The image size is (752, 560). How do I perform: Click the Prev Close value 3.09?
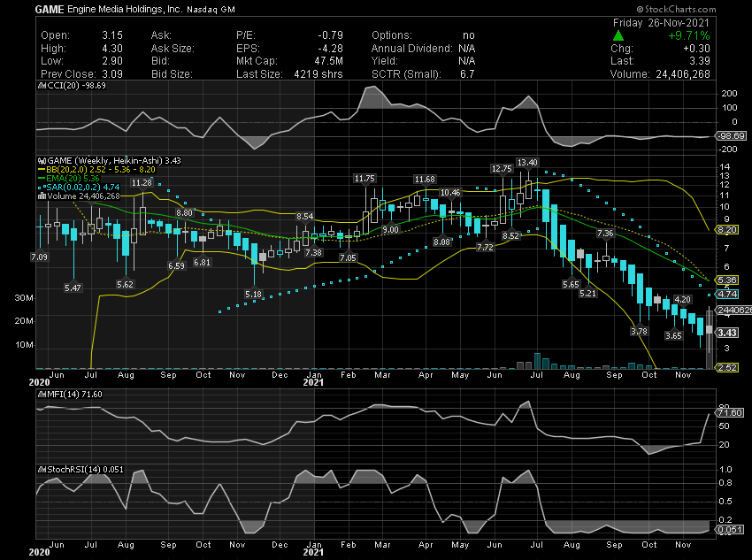pos(112,74)
